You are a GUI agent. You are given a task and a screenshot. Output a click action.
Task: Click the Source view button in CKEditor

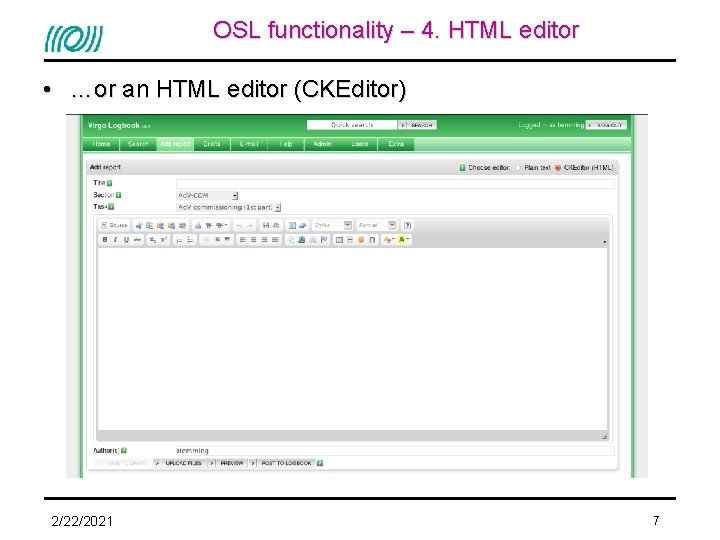(x=114, y=225)
